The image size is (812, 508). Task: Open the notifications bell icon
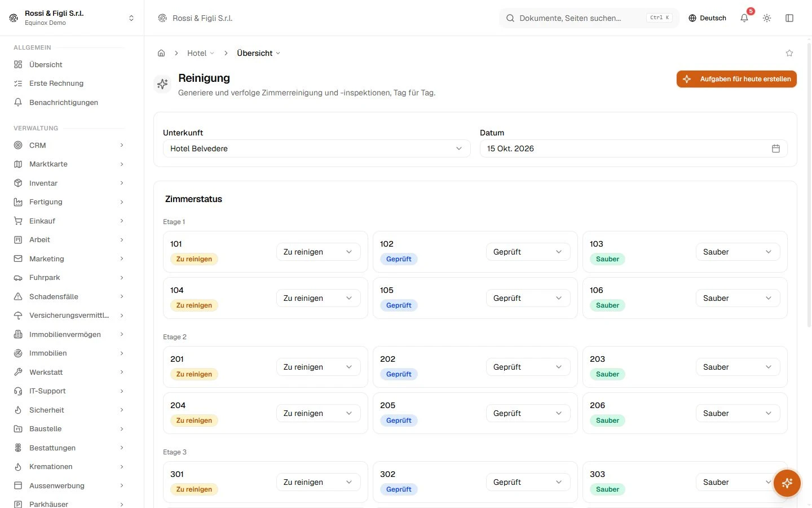[744, 18]
